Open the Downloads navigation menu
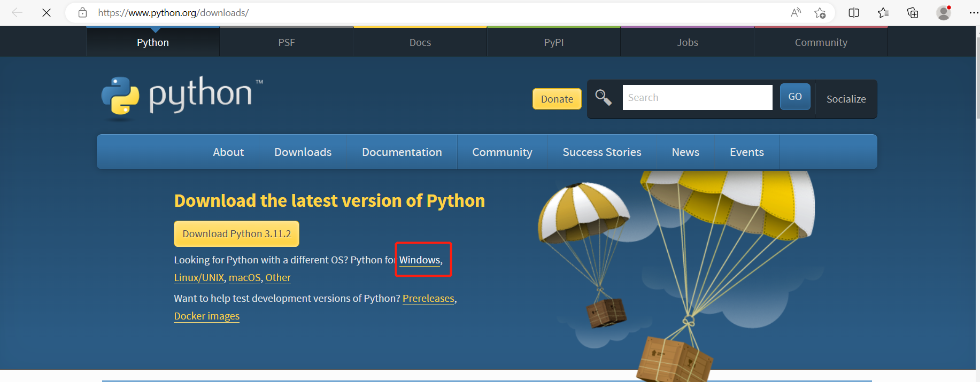Screen dimensions: 980x382 point(303,152)
